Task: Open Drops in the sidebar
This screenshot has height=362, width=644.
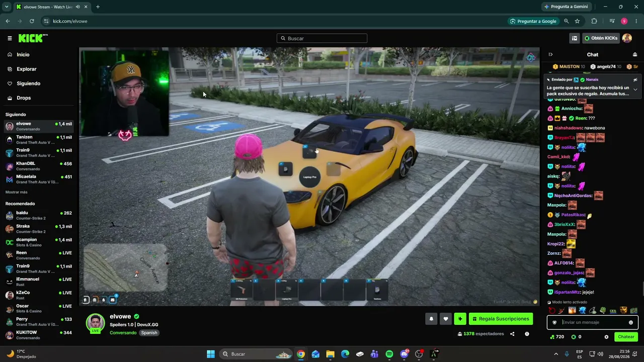Action: 24,98
